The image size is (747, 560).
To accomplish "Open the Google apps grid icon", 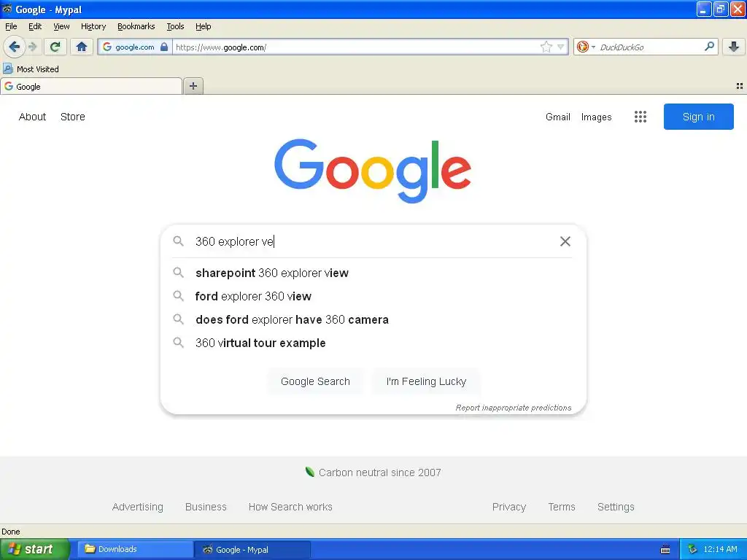I will (640, 117).
